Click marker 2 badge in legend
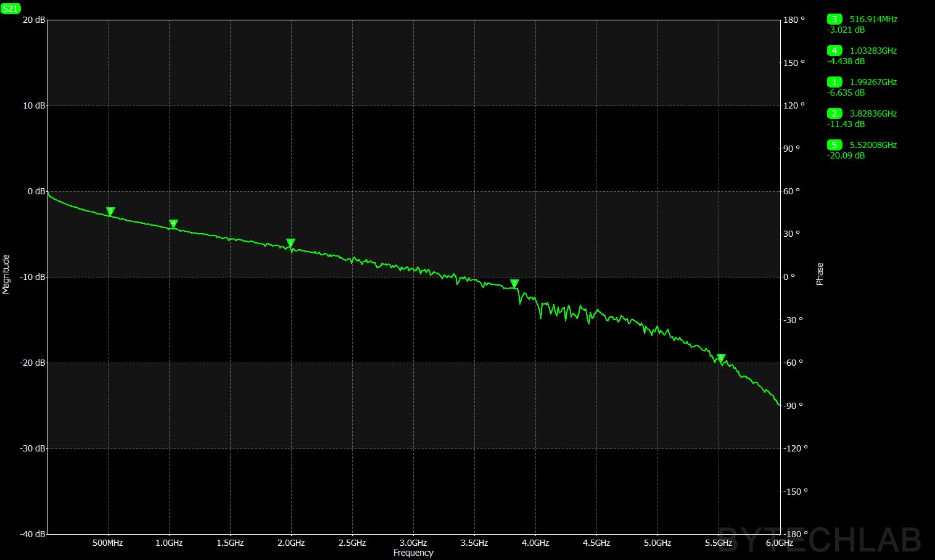This screenshot has width=935, height=560. pyautogui.click(x=834, y=113)
